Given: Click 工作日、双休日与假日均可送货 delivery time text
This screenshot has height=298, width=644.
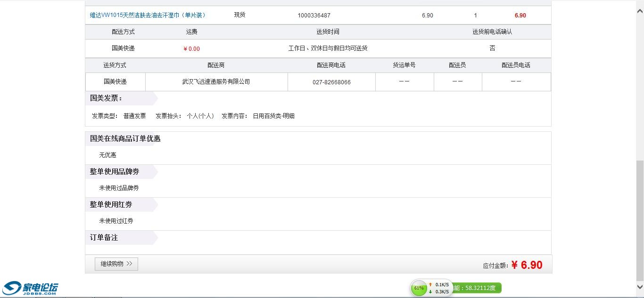Looking at the screenshot, I should [328, 48].
